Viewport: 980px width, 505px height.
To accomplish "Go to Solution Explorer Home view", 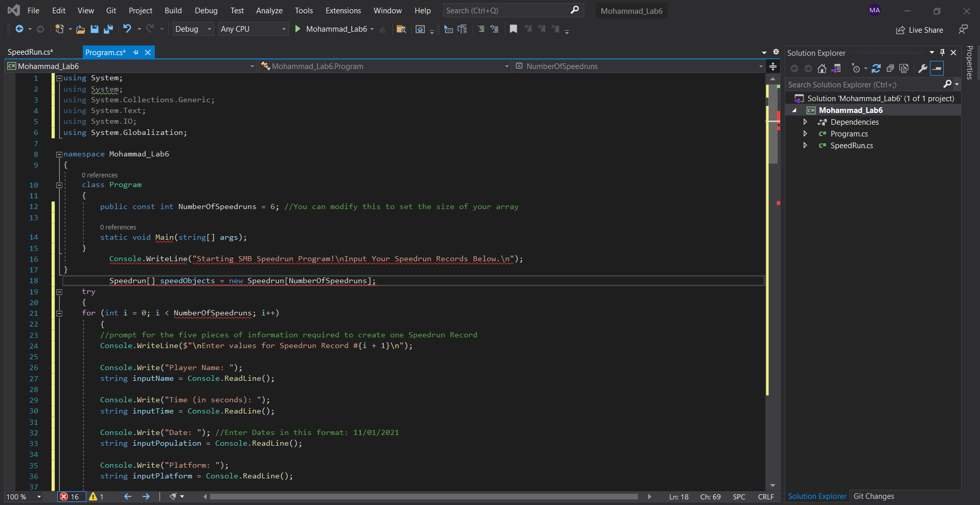I will click(x=822, y=68).
